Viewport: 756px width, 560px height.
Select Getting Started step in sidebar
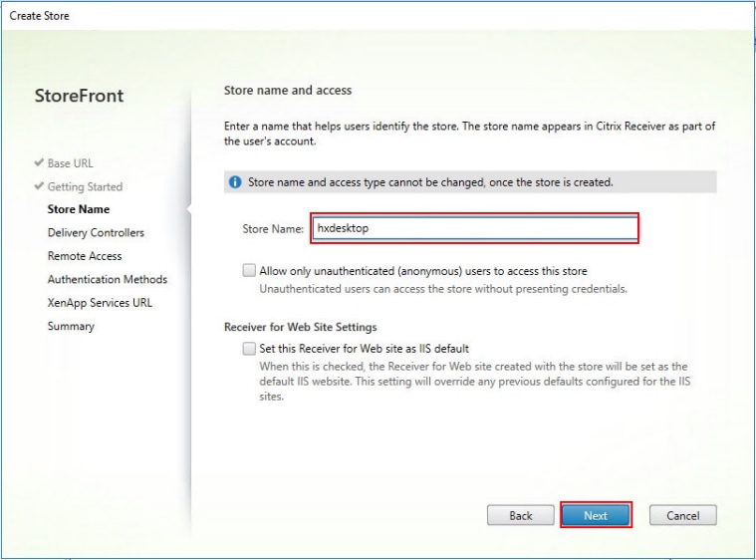pyautogui.click(x=85, y=186)
